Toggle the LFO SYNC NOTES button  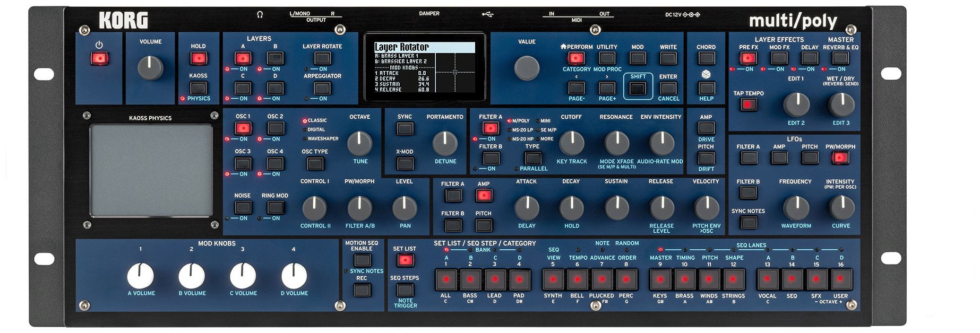pos(748,222)
